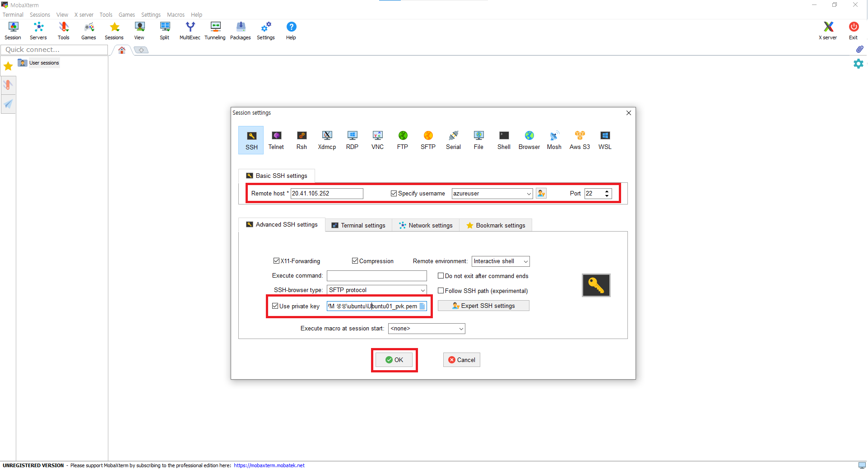Click OK to save the session
Image resolution: width=868 pixels, height=469 pixels.
394,360
